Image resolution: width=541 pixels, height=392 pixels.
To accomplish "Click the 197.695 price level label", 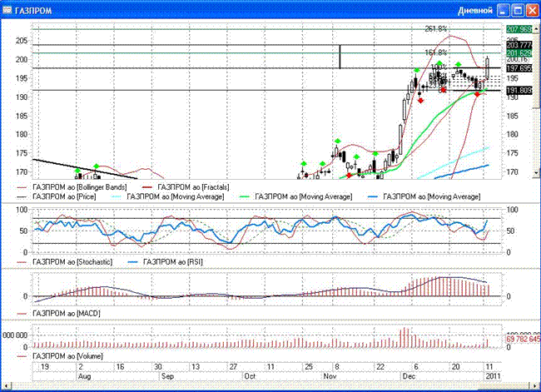I will click(x=519, y=68).
